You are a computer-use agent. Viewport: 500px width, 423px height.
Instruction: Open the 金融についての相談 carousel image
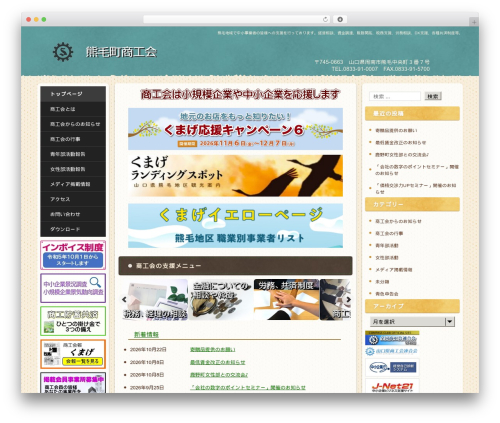point(221,300)
